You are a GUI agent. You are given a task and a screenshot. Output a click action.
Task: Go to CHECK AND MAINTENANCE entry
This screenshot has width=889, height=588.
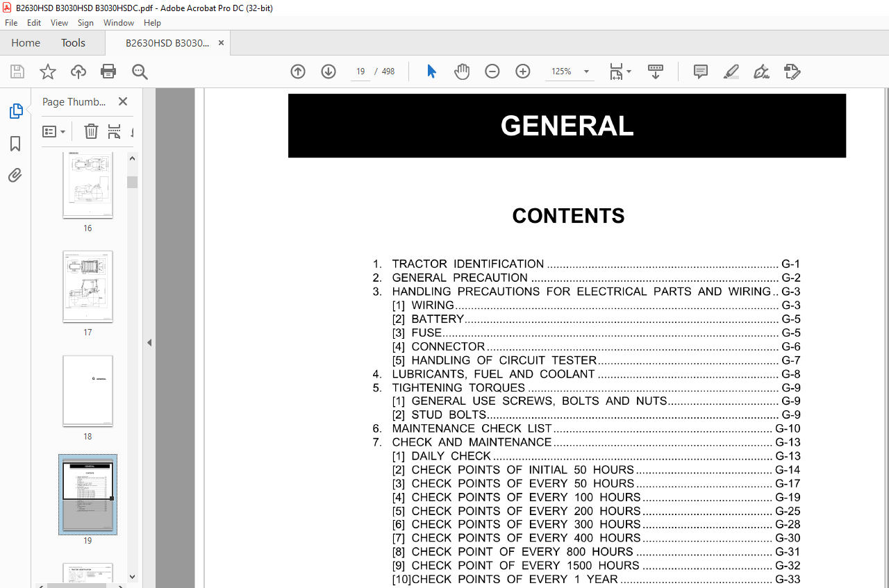pos(586,442)
